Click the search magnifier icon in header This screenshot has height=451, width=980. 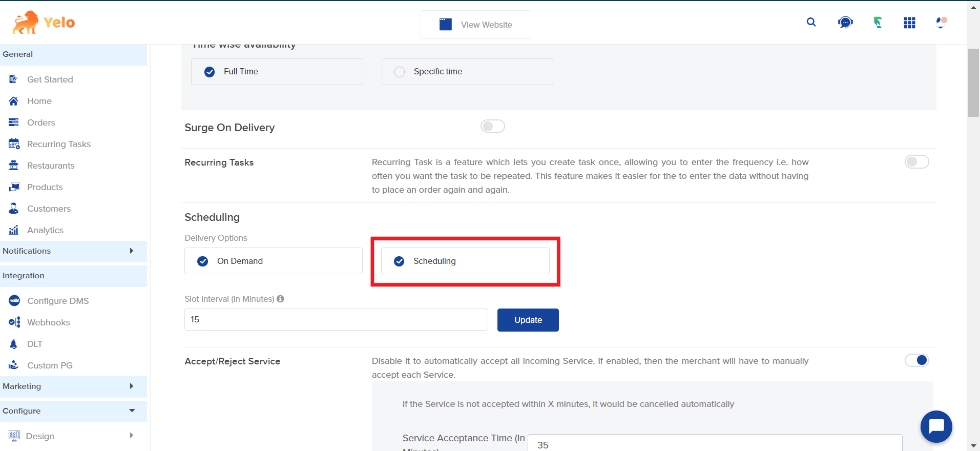(x=811, y=22)
